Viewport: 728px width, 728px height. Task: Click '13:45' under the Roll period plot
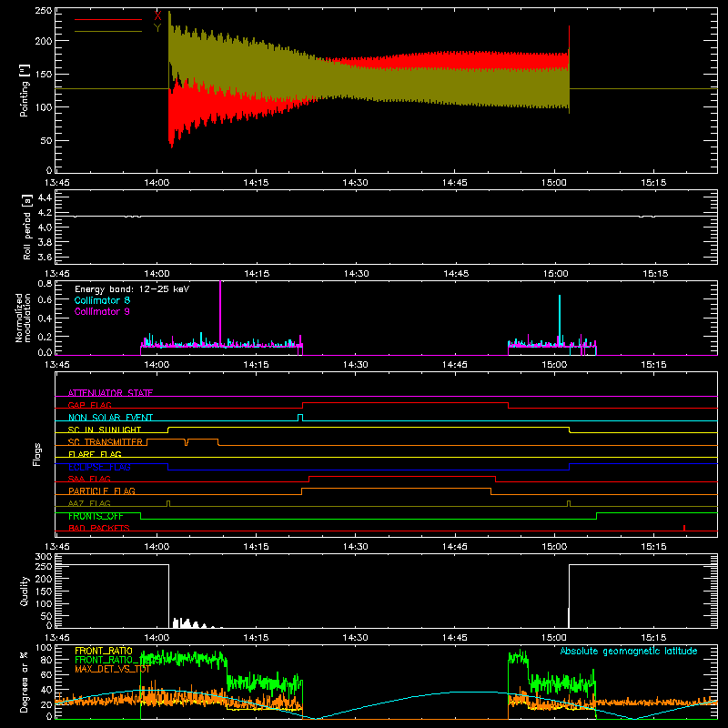[57, 274]
